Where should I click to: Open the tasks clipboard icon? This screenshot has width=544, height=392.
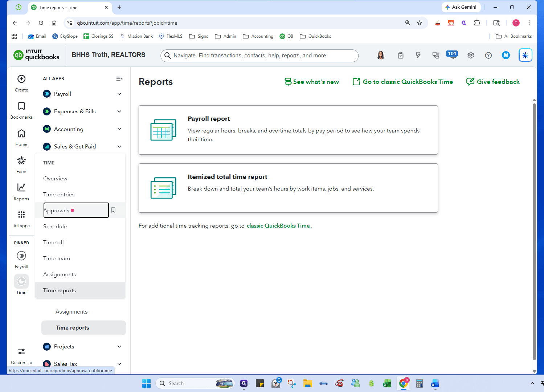click(x=401, y=55)
